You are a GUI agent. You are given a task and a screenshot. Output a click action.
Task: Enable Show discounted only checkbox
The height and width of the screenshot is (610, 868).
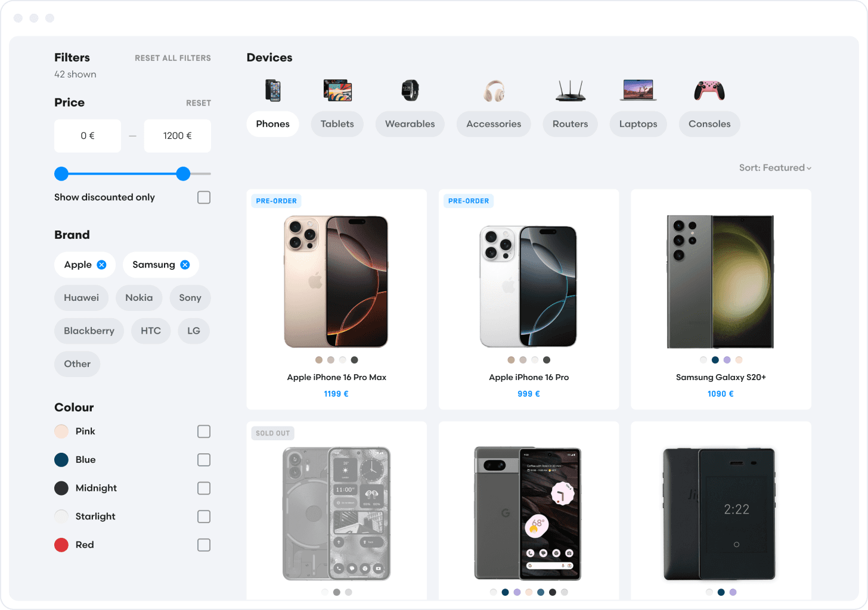click(204, 197)
